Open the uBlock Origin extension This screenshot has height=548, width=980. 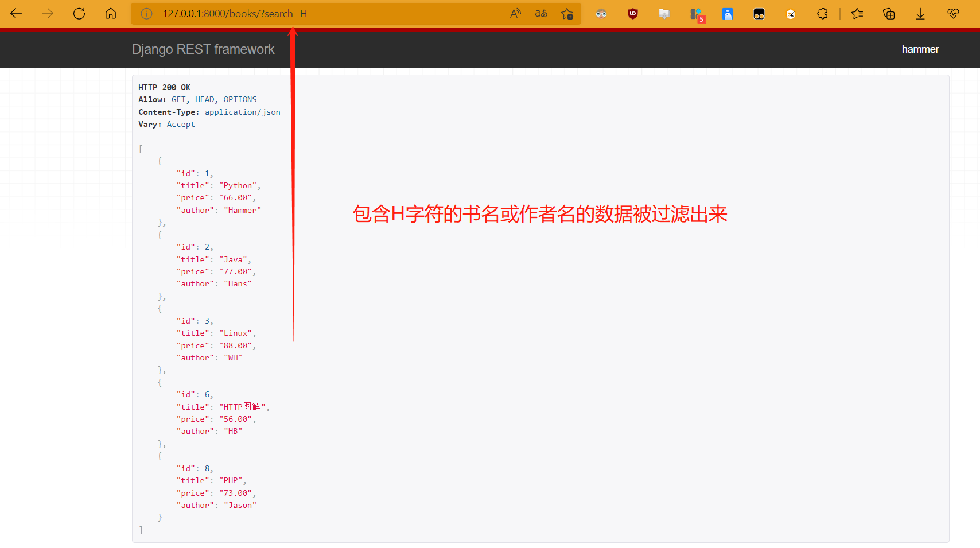click(633, 14)
